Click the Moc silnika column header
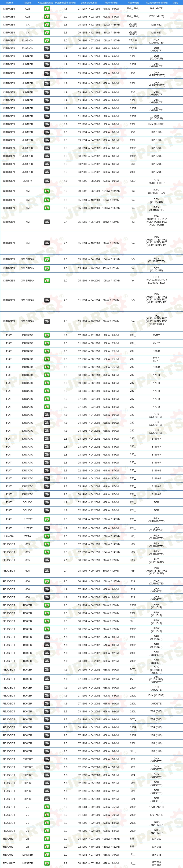Viewport: 183px width, 868px height. click(111, 2)
